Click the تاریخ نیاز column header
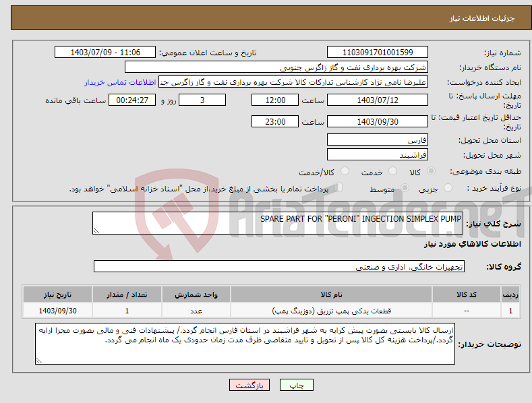Image resolution: width=532 pixels, height=403 pixels. click(x=58, y=294)
